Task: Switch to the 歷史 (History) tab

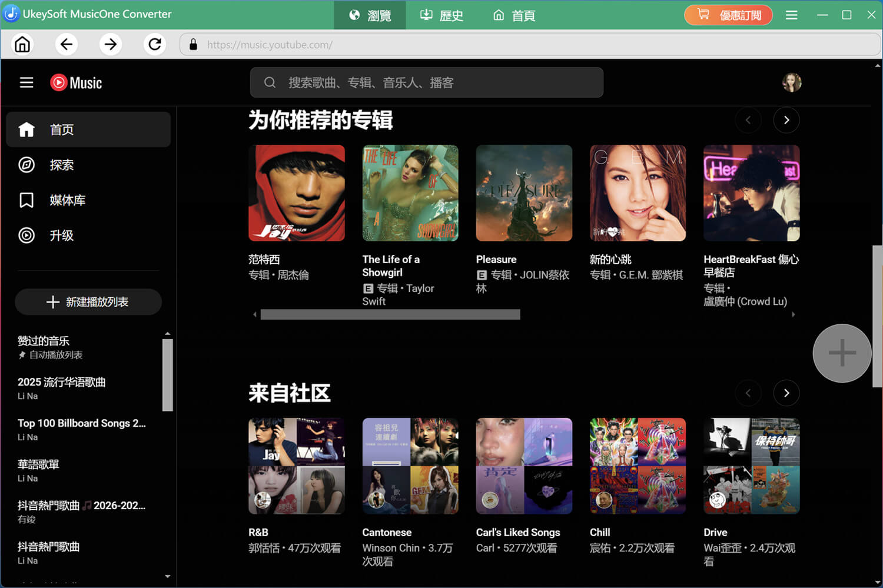Action: click(441, 15)
